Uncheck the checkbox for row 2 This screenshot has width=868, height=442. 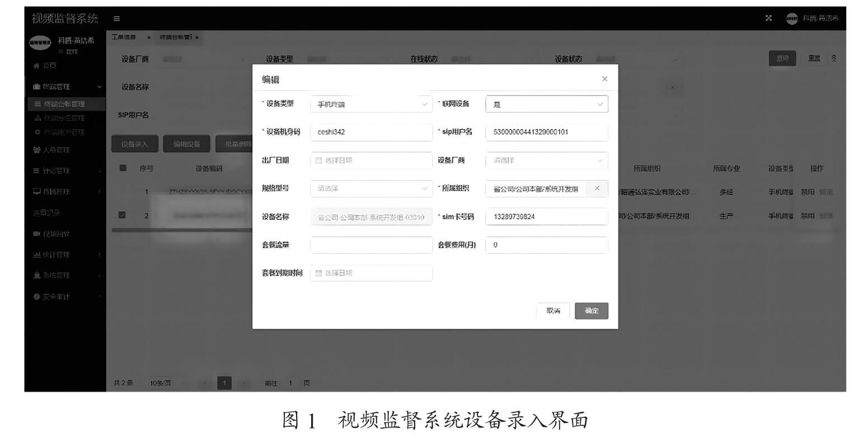tap(123, 215)
